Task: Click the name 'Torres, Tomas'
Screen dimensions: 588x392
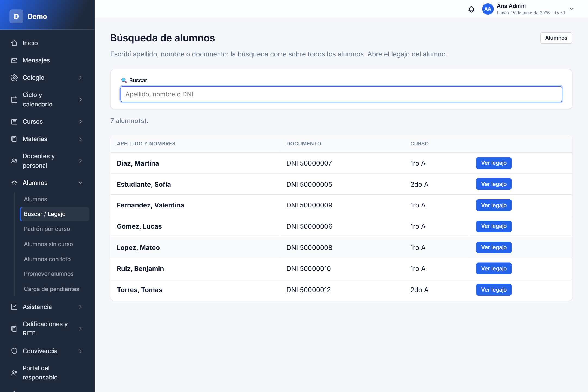Action: 139,290
